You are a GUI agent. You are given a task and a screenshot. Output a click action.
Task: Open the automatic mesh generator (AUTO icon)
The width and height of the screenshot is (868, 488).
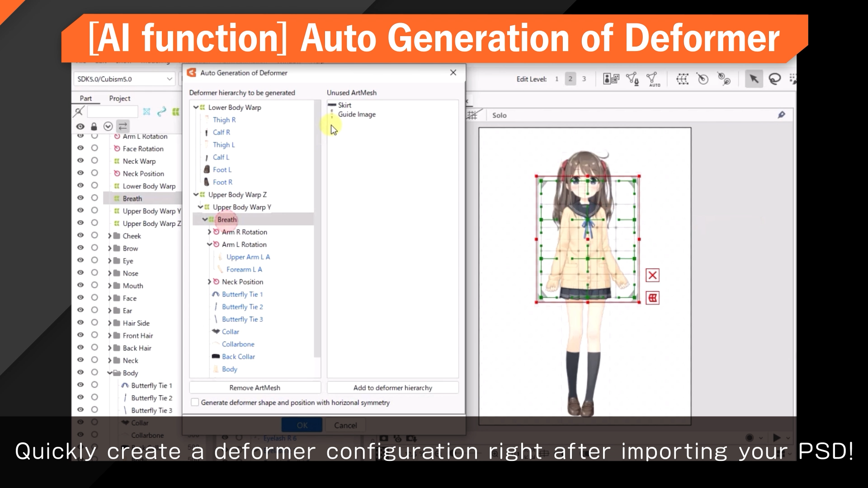tap(653, 80)
